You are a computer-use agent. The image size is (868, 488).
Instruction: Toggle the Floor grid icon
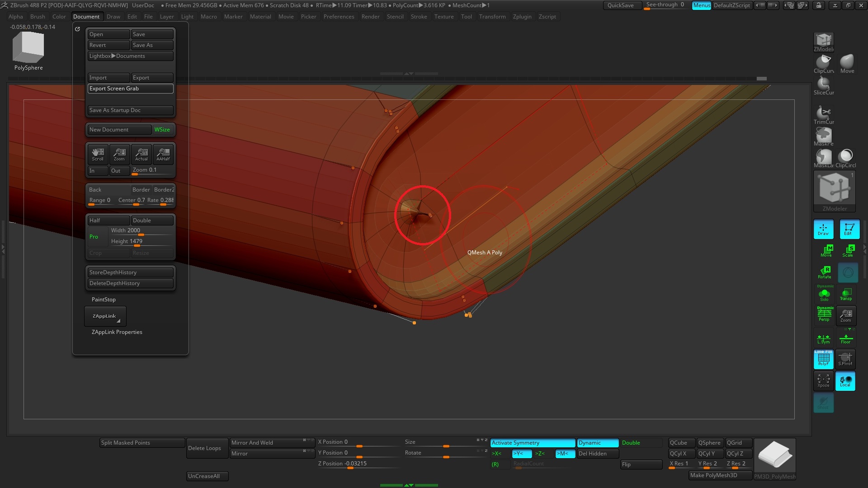(x=845, y=338)
